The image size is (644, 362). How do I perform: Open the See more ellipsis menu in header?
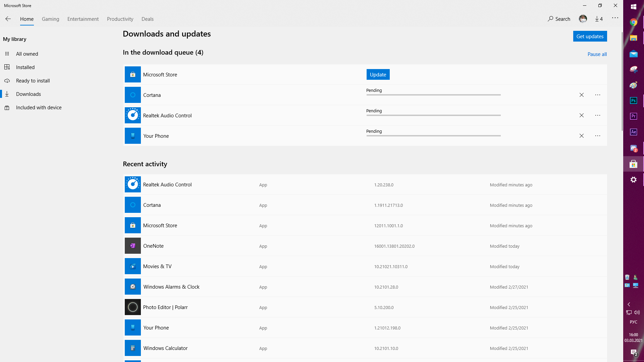(x=615, y=18)
